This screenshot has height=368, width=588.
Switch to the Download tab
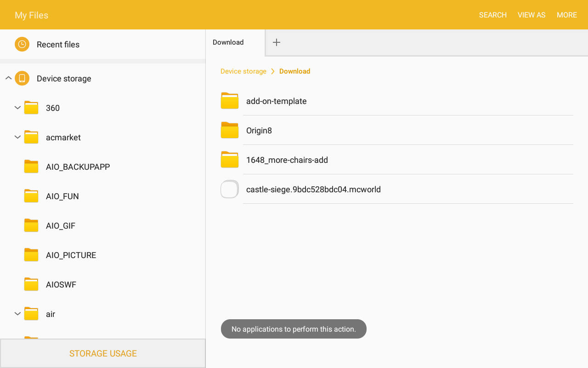pos(228,42)
